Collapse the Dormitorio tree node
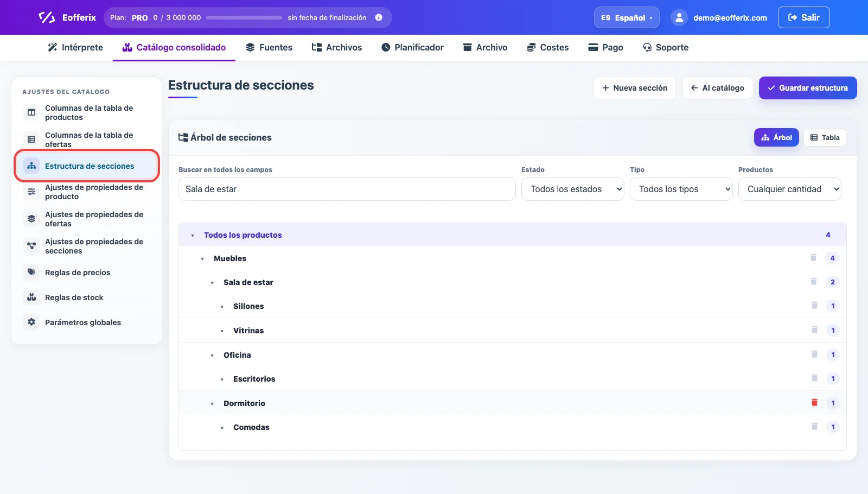This screenshot has width=868, height=494. [x=212, y=404]
